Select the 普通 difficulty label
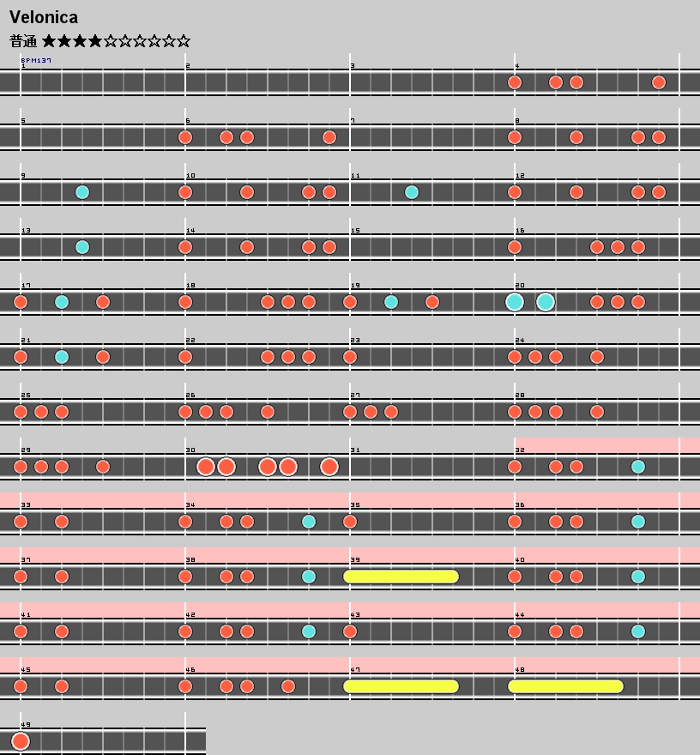 (x=23, y=41)
